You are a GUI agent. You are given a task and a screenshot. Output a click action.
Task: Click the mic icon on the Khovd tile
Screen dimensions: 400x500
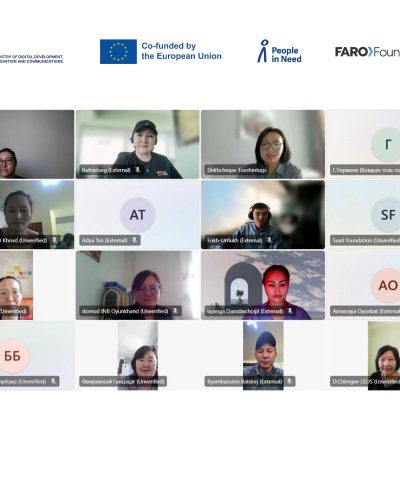54,240
